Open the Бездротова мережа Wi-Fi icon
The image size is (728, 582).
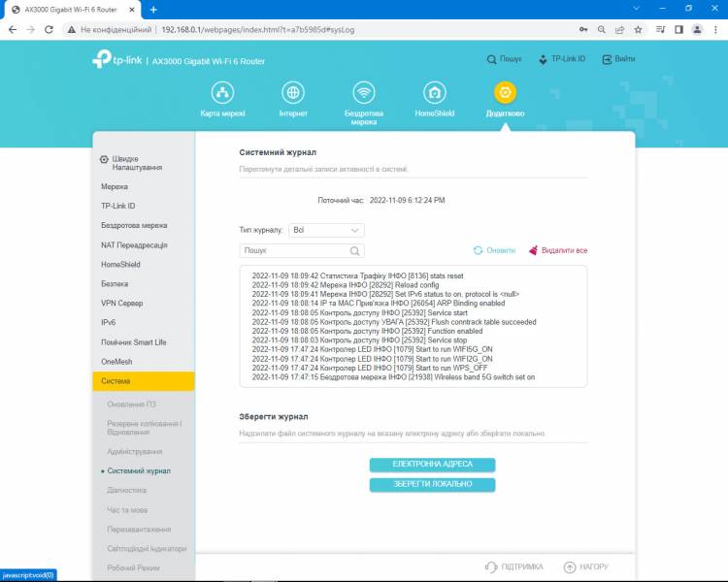pos(364,93)
